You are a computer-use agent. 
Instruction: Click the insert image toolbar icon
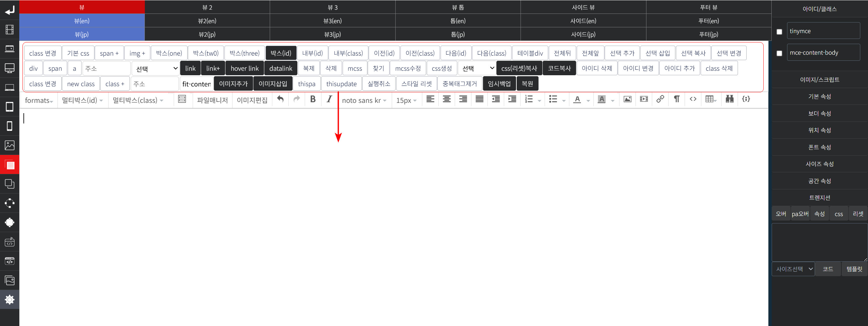(627, 99)
